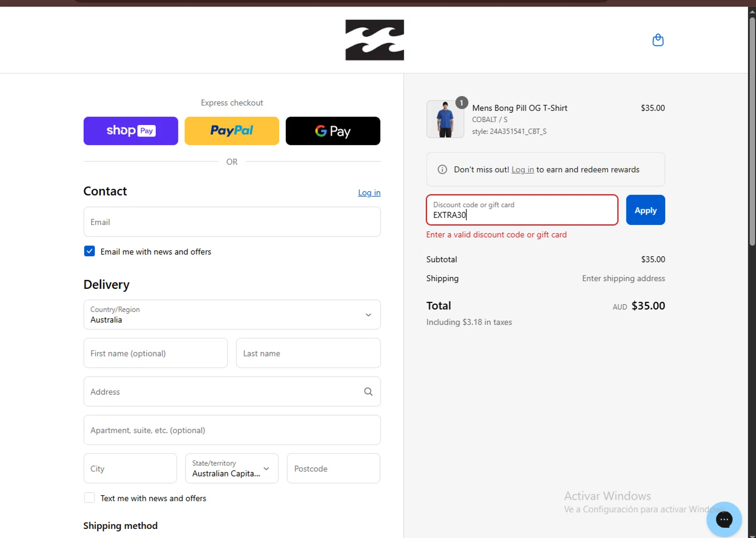
Task: Follow the Log in link in the rewards notice
Action: coord(523,169)
